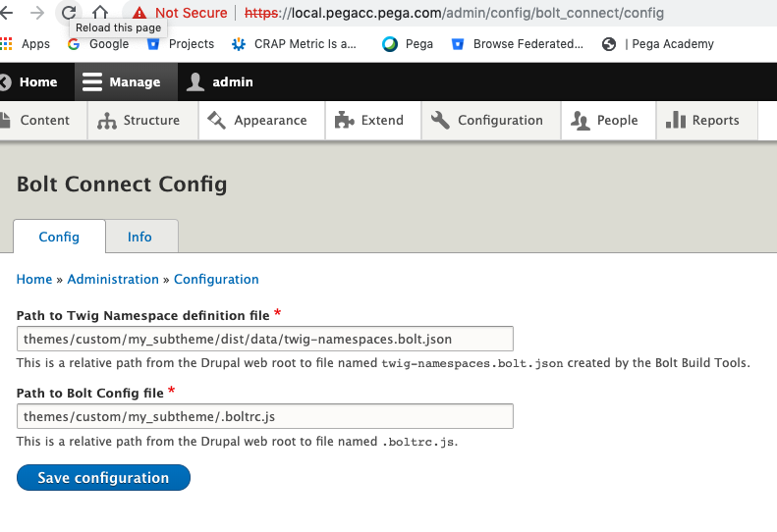
Task: Toggle the Manage admin menu
Action: point(122,82)
